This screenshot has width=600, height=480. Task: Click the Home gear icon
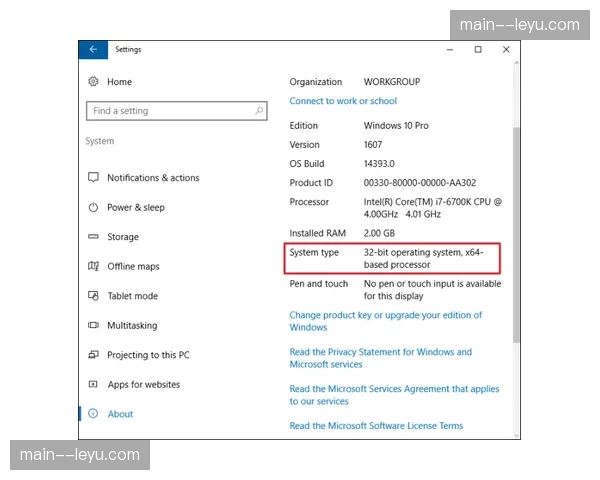coord(93,82)
